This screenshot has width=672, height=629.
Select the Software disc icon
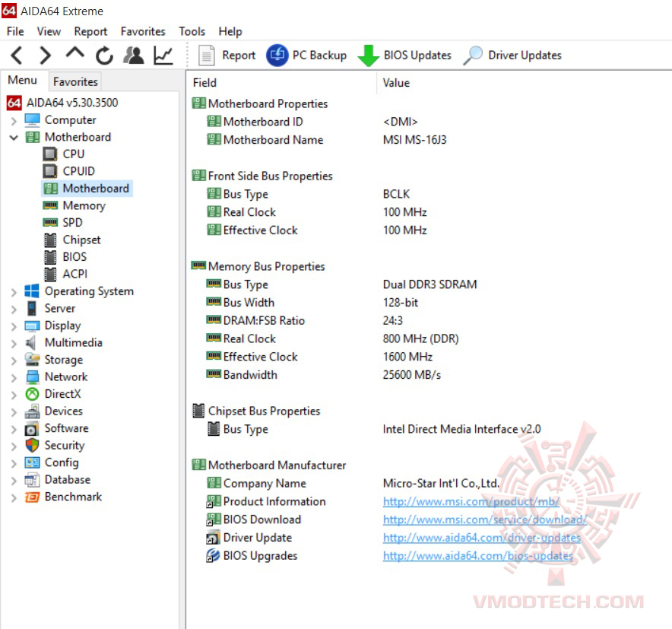coord(32,428)
